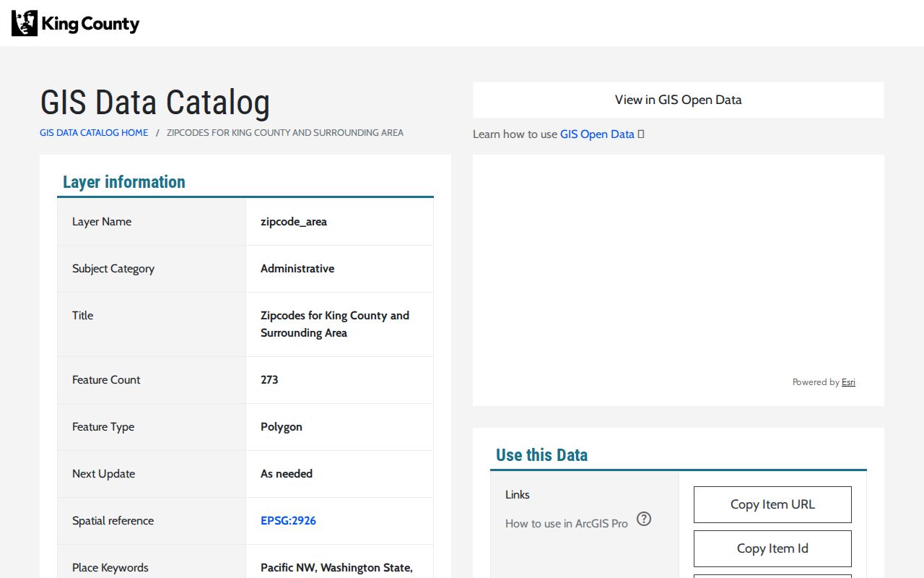Click the blank map preview panel
Image resolution: width=924 pixels, height=578 pixels.
[679, 280]
